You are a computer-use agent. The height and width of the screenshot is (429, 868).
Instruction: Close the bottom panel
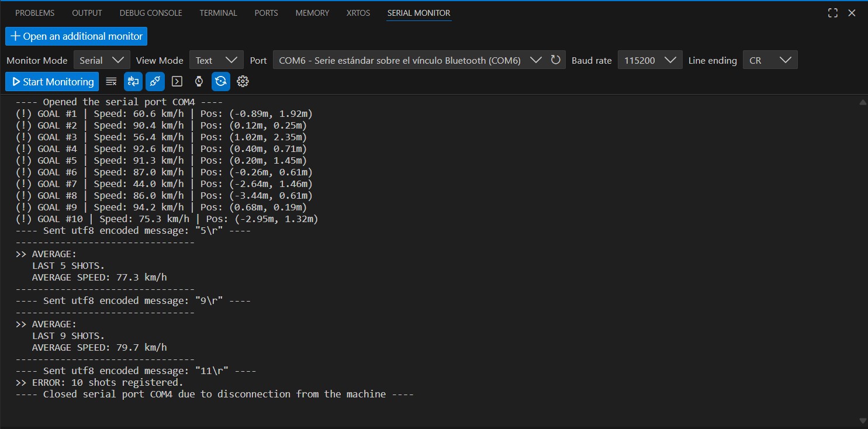pyautogui.click(x=853, y=13)
